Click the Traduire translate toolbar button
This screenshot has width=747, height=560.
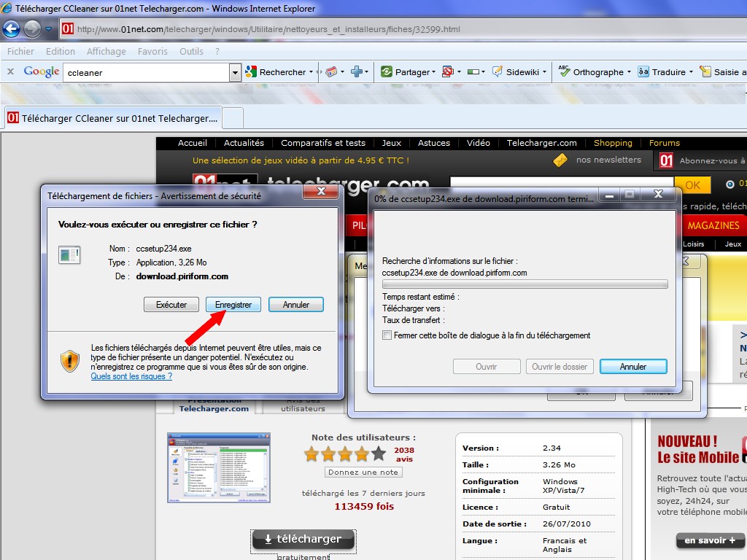point(662,71)
